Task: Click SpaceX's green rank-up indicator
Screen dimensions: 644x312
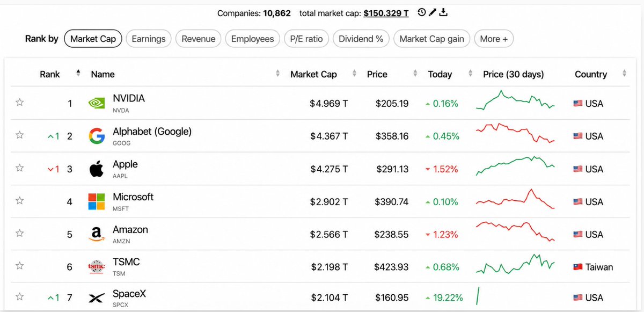Action: pos(53,298)
